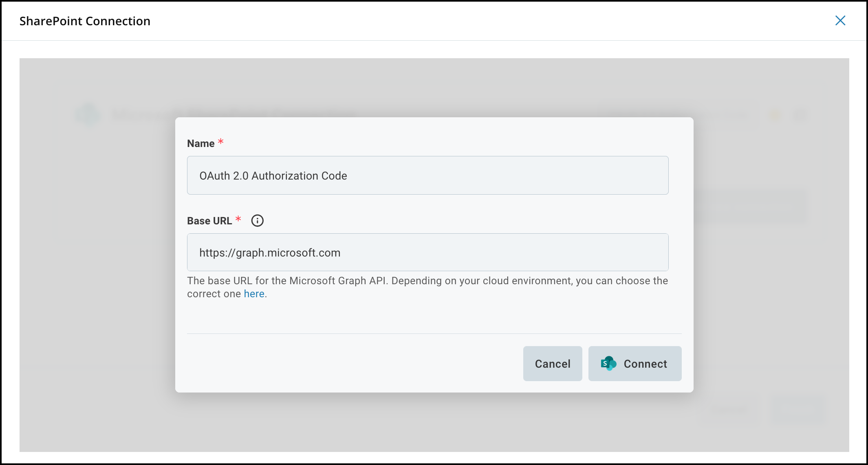Screen dimensions: 868x465
Task: Click the 'SharePoint Connection' title text
Action: click(85, 21)
